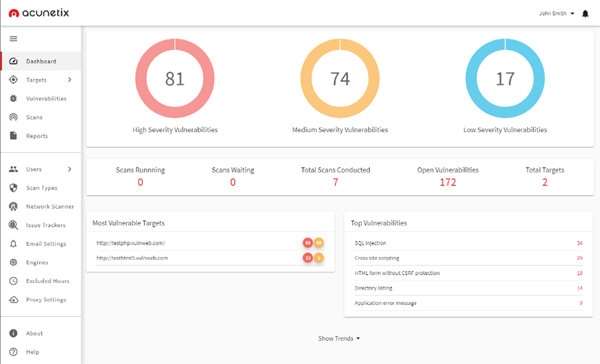Viewport: 600px width, 364px height.
Task: Click the SQL Injection vulnerability row
Action: 468,243
